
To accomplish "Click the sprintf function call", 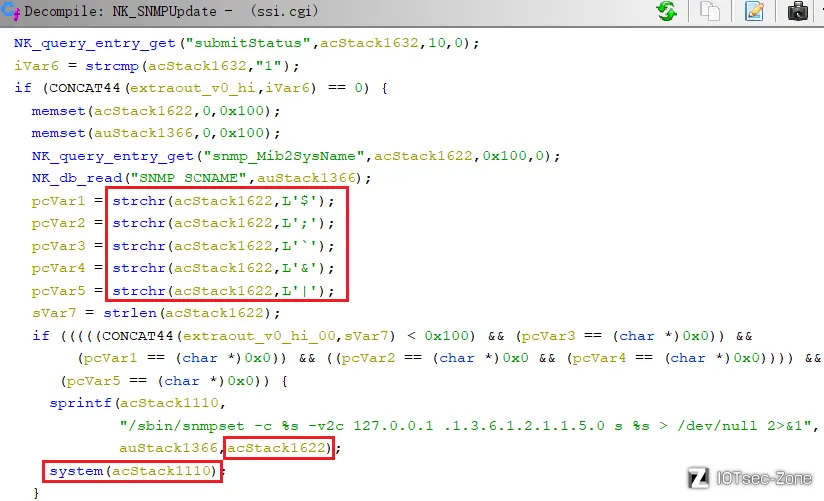I will 80,403.
